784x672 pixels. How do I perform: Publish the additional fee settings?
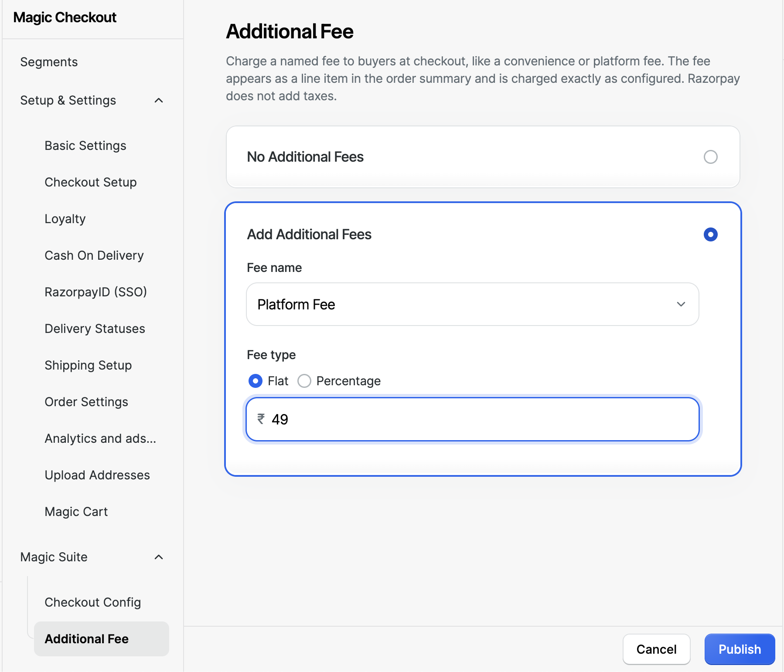[740, 649]
